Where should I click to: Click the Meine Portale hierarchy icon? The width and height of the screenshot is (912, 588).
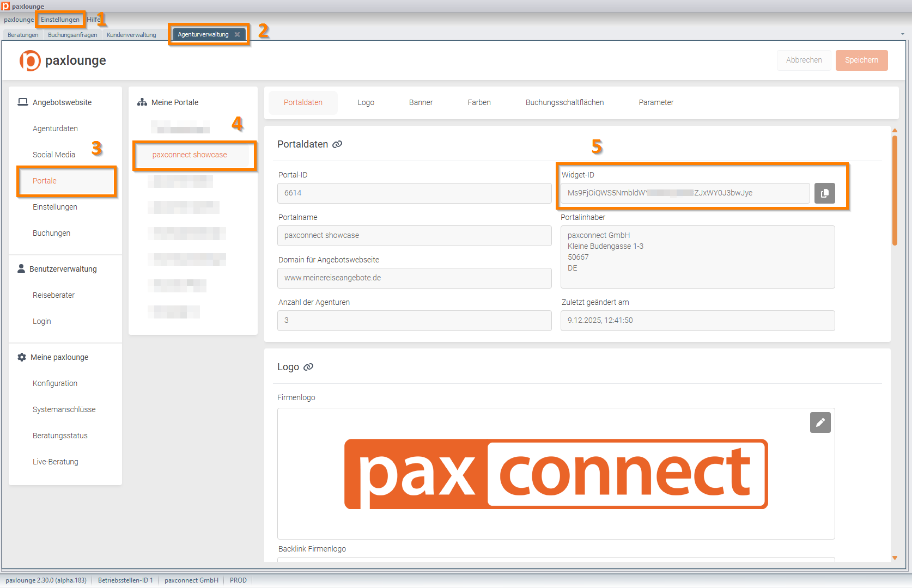pyautogui.click(x=142, y=102)
